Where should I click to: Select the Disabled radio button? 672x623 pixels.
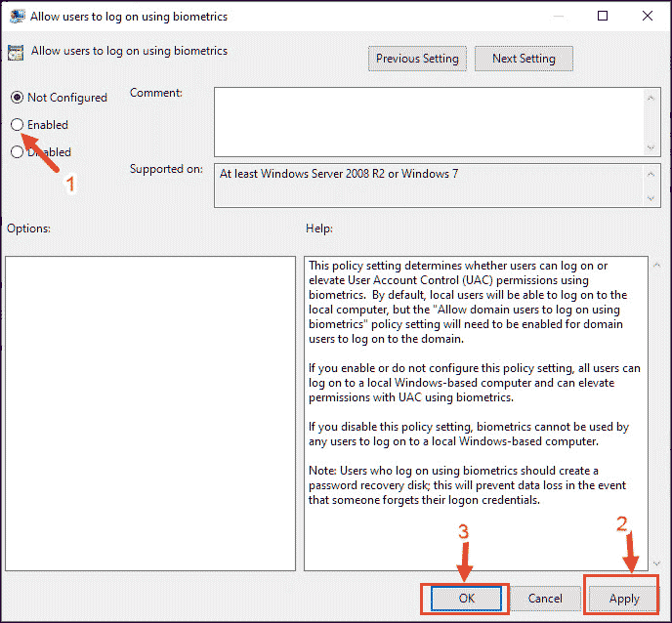coord(17,152)
